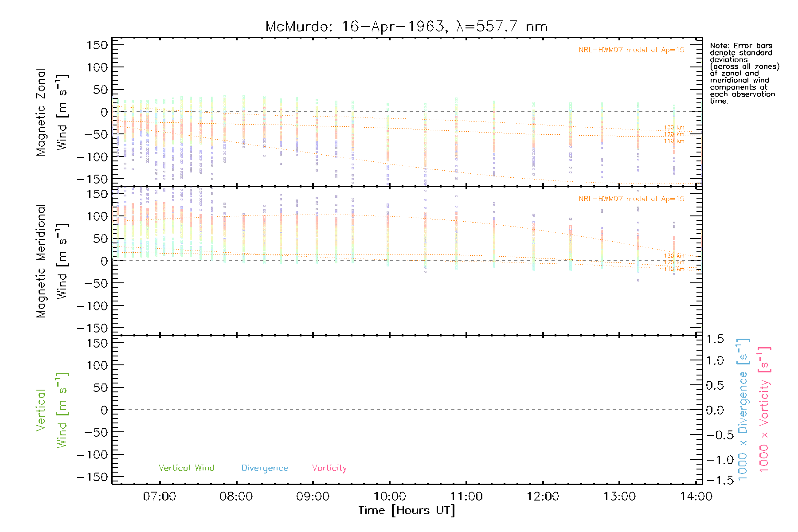Click the 'Time [Hours UT]' axis title
The image size is (798, 532).
pyautogui.click(x=407, y=511)
